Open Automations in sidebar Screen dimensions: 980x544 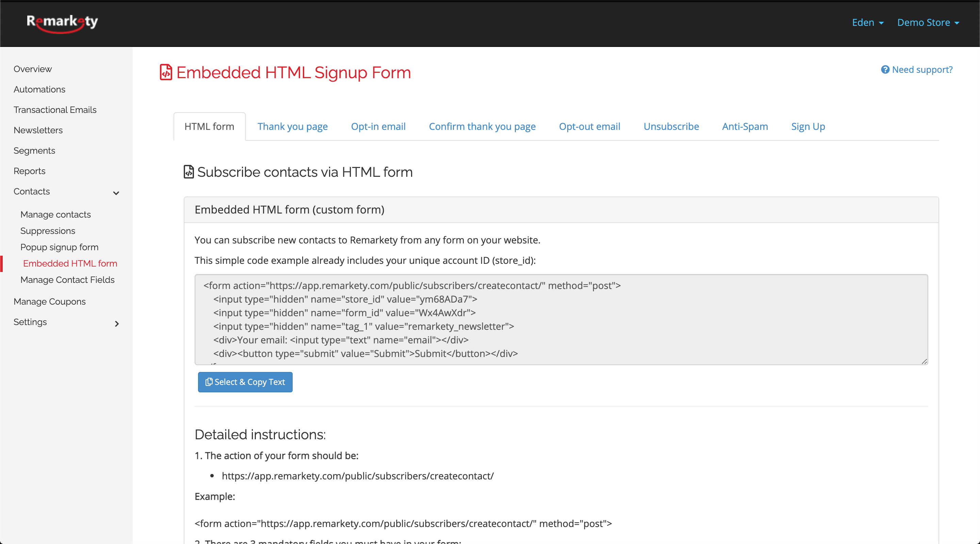[39, 89]
